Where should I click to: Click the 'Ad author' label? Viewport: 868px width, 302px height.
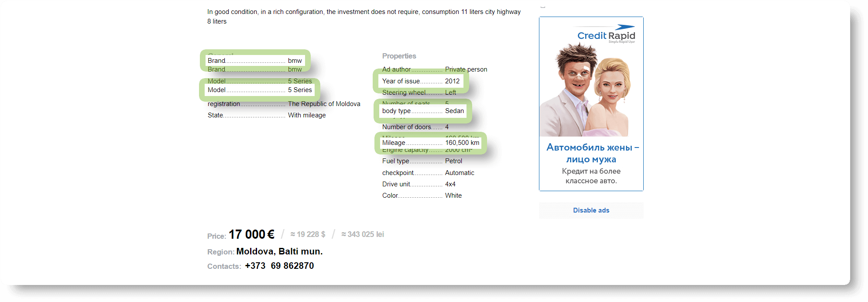(396, 69)
